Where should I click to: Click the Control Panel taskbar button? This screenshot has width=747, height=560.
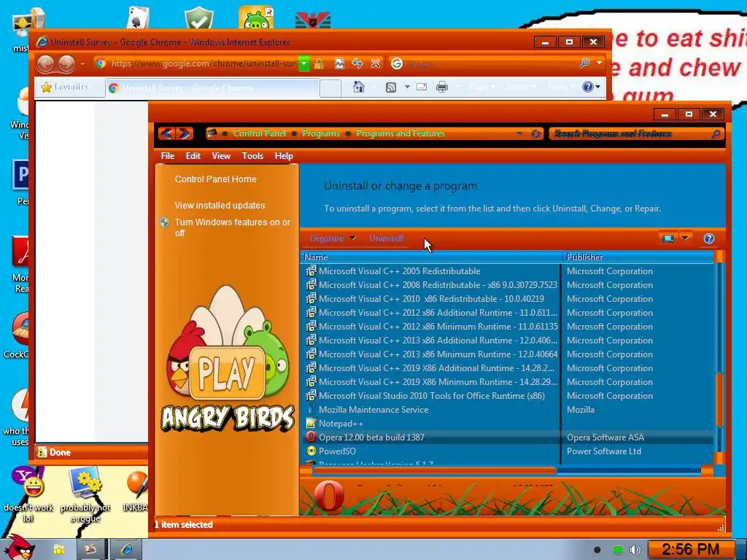[x=90, y=550]
